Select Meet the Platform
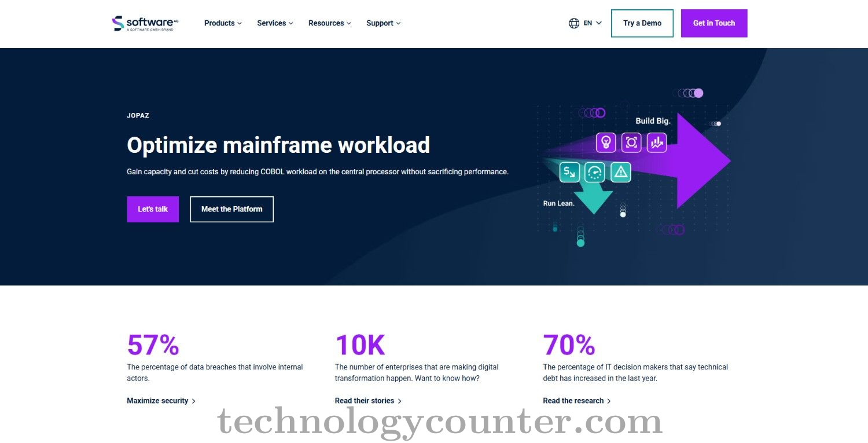Image resolution: width=868 pixels, height=443 pixels. 231,209
